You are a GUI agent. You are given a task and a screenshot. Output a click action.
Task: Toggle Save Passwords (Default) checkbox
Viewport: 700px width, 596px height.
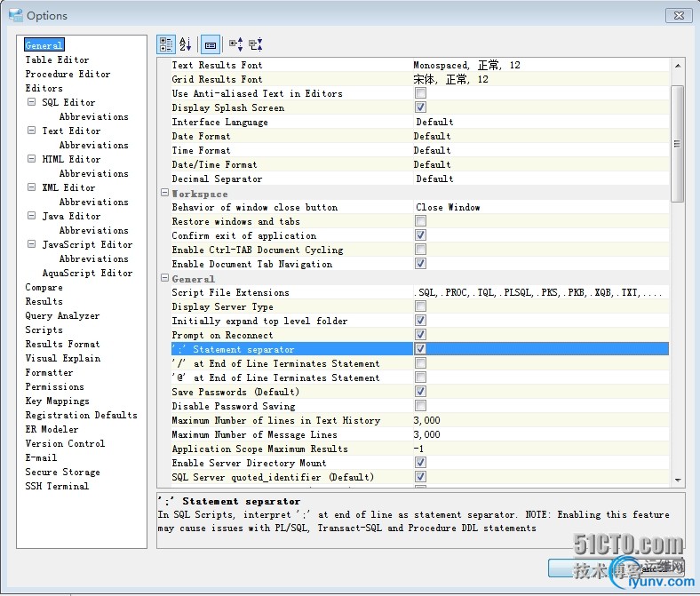(420, 392)
